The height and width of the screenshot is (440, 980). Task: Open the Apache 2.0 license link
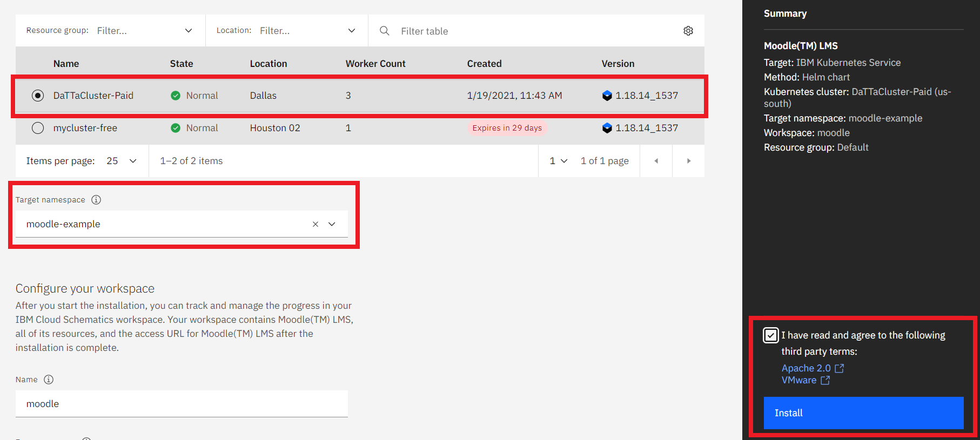(x=806, y=368)
